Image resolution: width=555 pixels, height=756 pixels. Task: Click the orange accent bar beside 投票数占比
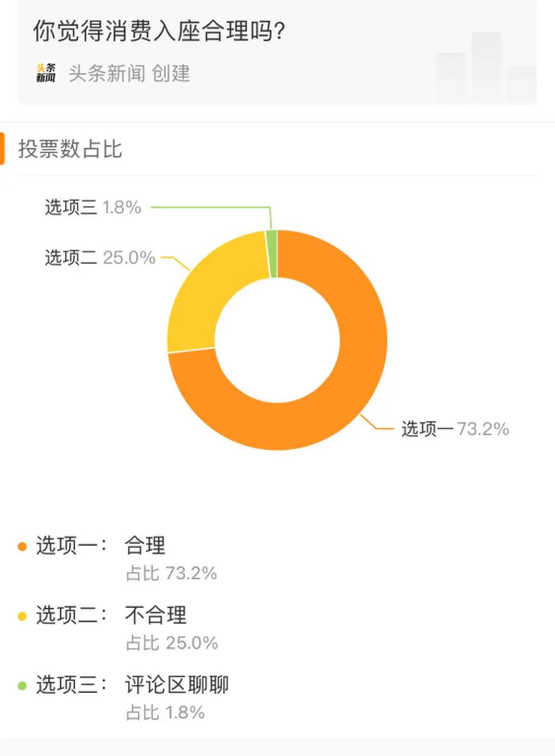2,149
